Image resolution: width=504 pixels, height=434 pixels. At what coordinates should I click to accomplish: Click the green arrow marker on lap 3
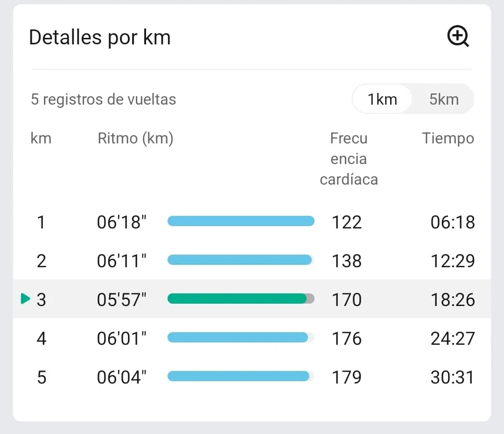pyautogui.click(x=25, y=299)
